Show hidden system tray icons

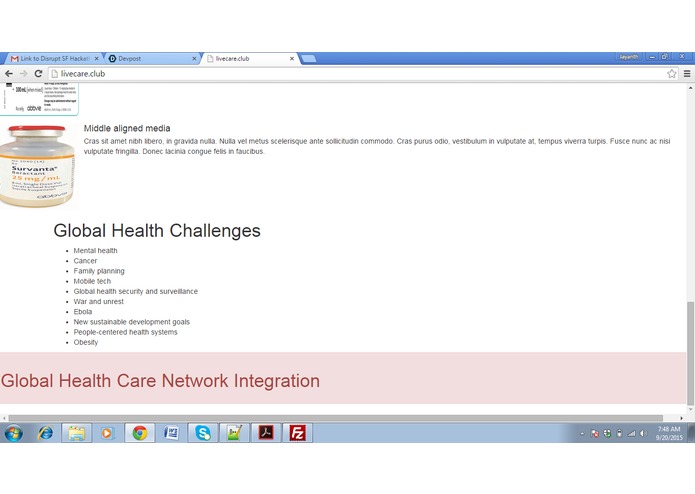(582, 434)
